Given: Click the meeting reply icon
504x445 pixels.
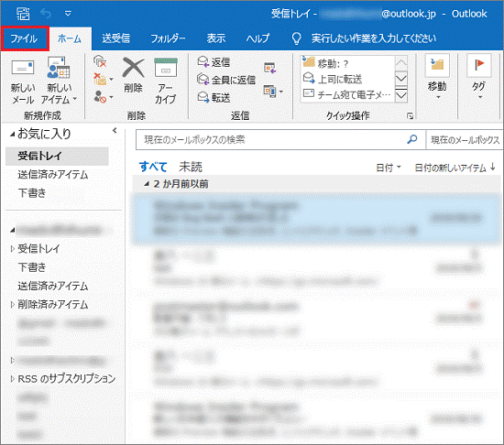Looking at the screenshot, I should tap(270, 68).
